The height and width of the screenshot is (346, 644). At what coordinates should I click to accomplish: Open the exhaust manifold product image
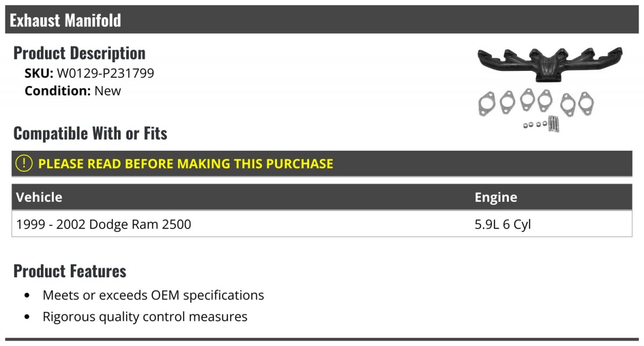coord(550,90)
